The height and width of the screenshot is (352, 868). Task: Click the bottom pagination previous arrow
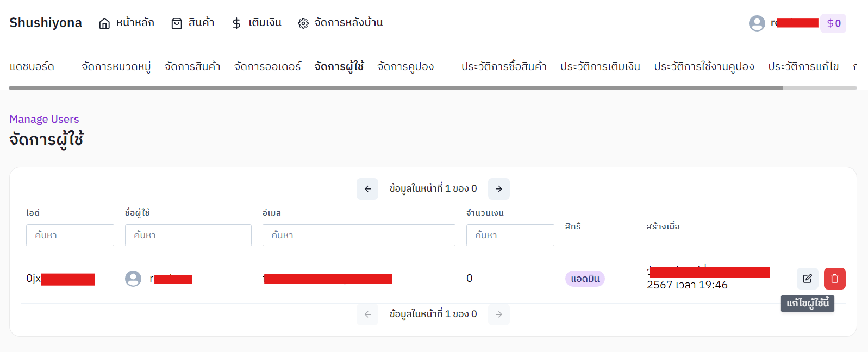[x=367, y=315]
